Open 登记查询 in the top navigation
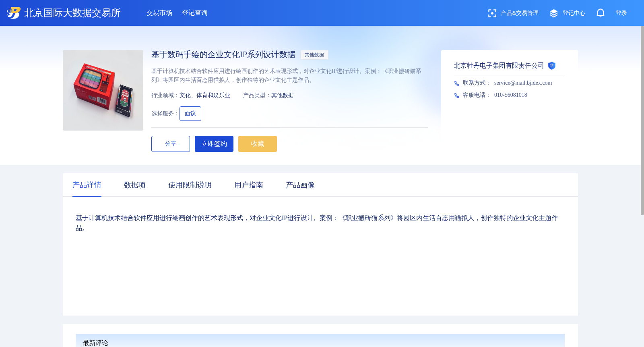644x347 pixels. pos(195,13)
